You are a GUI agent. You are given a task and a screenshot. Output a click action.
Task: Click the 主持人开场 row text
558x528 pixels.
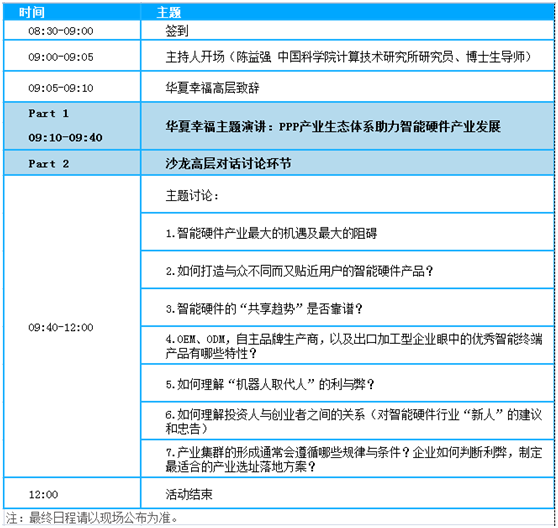click(348, 57)
